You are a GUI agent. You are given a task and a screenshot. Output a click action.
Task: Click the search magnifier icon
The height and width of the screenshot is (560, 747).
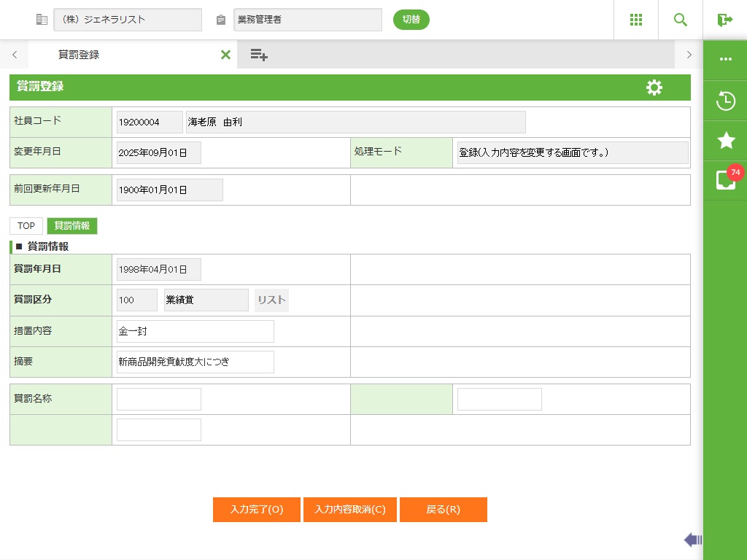[x=681, y=20]
